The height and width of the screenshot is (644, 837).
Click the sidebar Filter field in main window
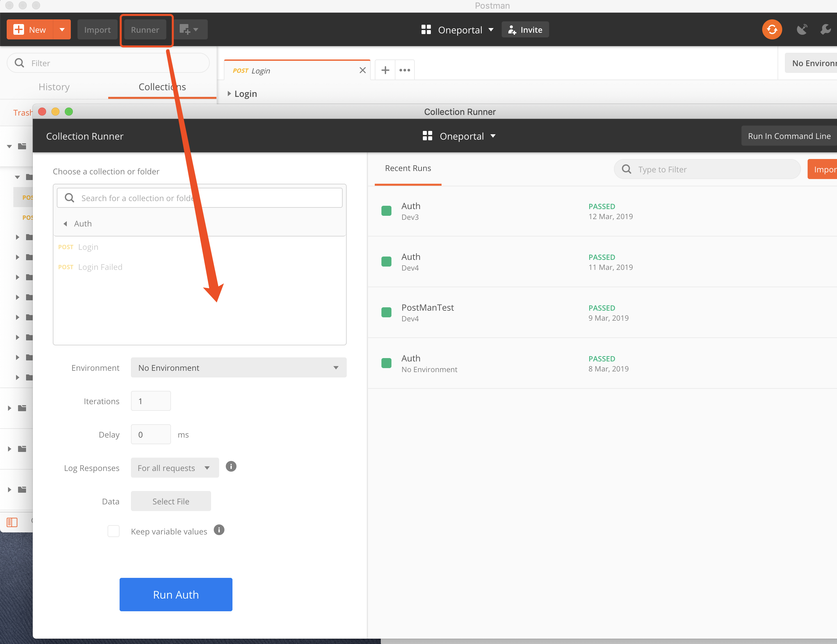tap(108, 63)
